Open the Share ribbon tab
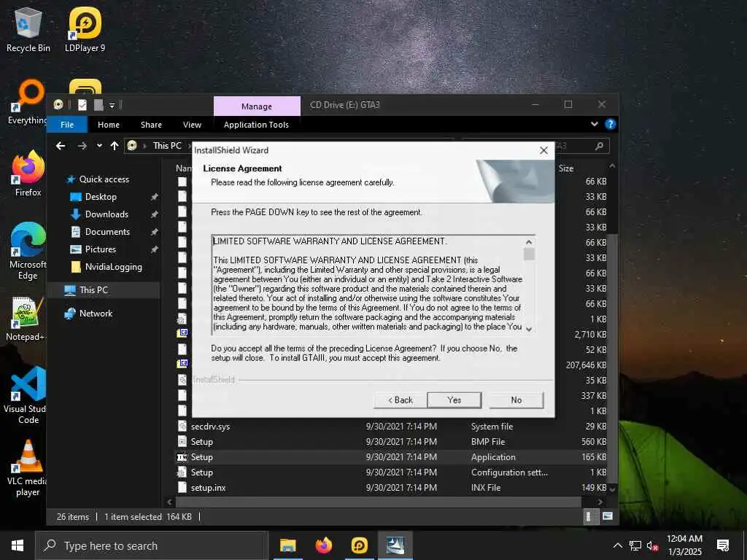The height and width of the screenshot is (560, 747). tap(151, 125)
